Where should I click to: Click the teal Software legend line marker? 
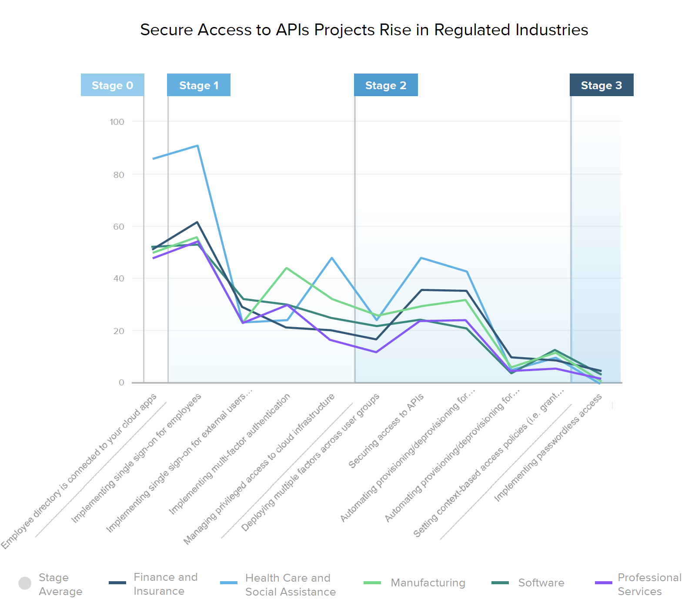point(500,583)
